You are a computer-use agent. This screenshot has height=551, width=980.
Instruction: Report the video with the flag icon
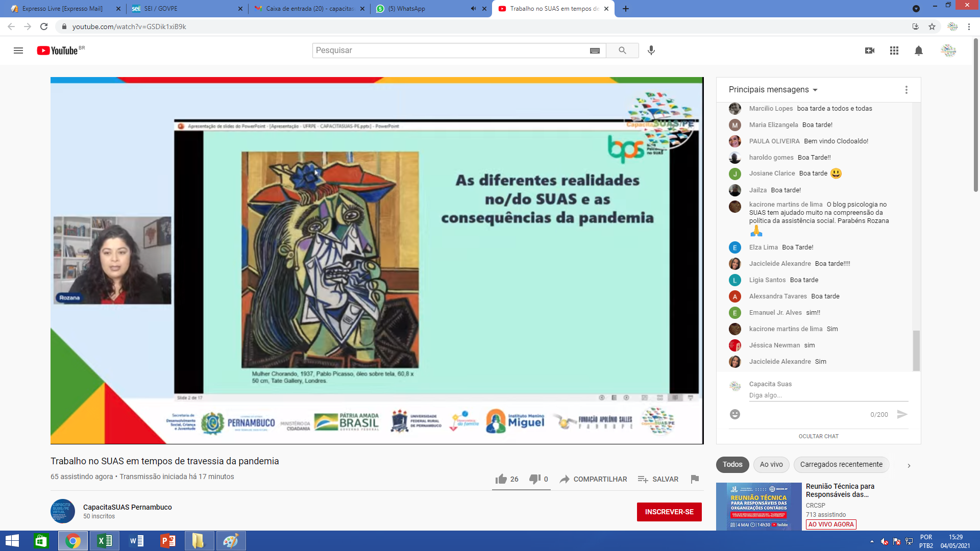(x=695, y=479)
